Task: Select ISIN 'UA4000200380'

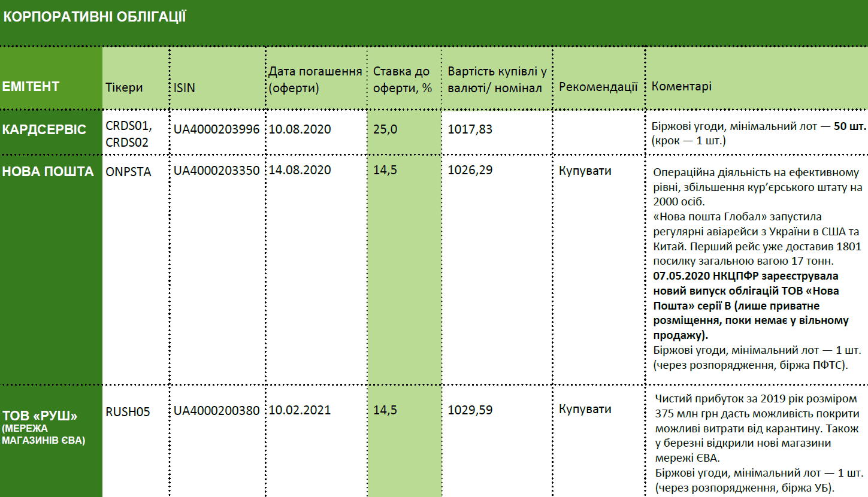Action: click(x=217, y=411)
